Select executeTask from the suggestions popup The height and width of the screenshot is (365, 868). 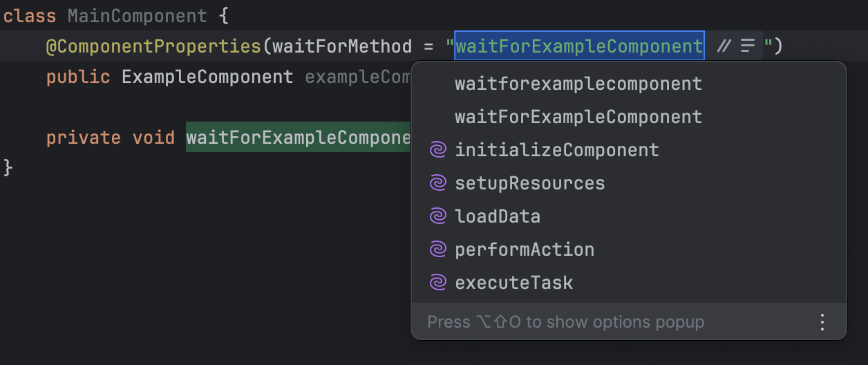point(513,283)
